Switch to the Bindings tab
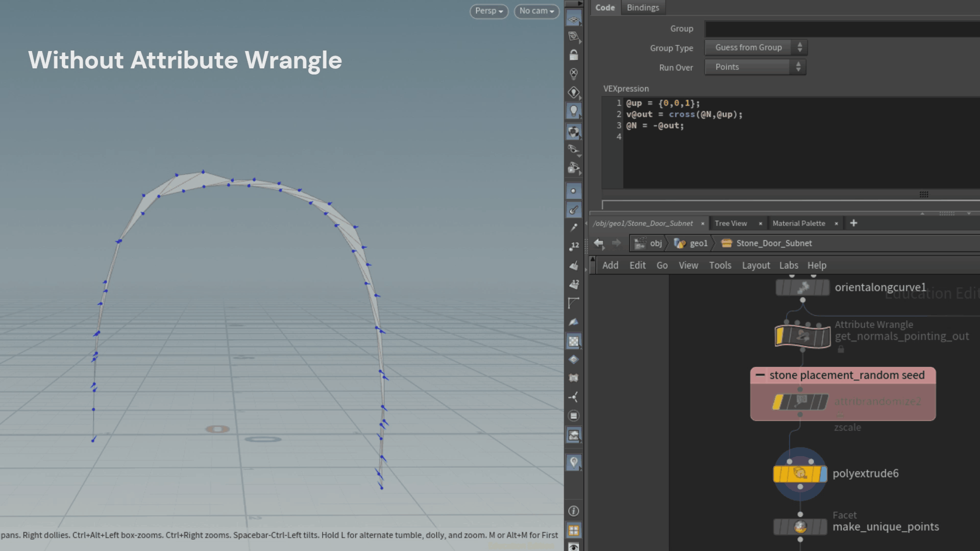 tap(643, 8)
